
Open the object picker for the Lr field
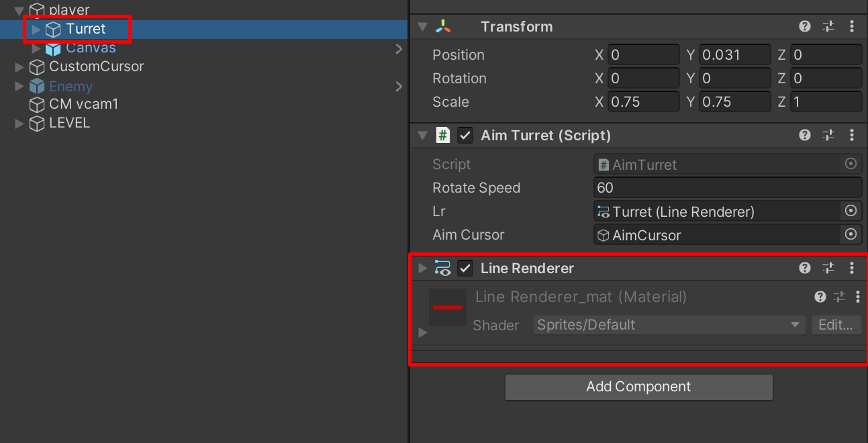pyautogui.click(x=851, y=211)
